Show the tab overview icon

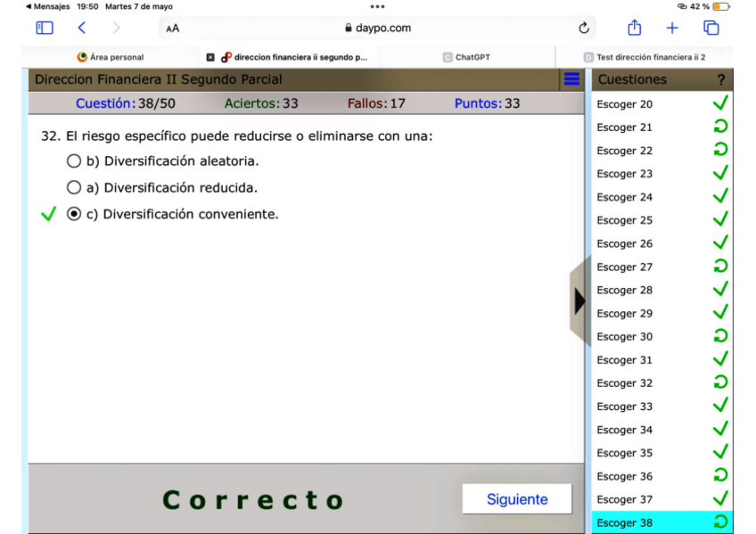click(711, 28)
